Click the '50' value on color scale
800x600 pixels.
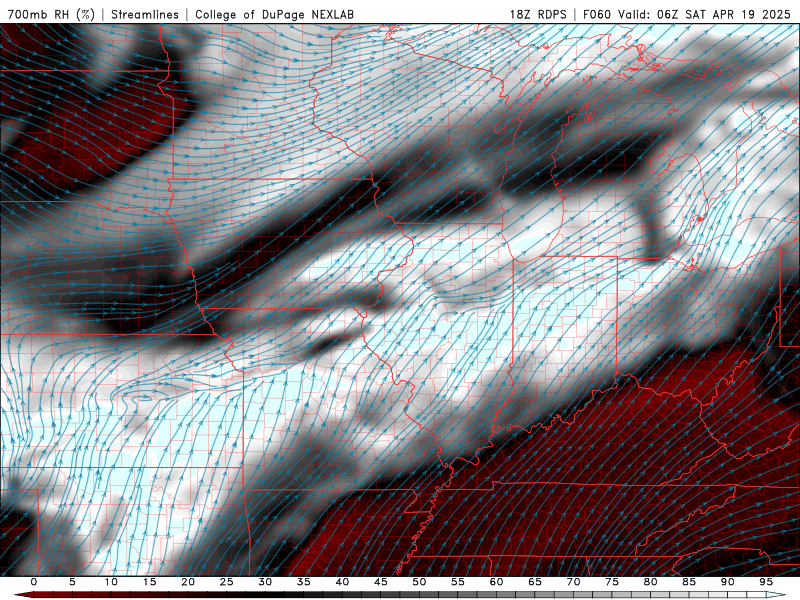(x=419, y=582)
